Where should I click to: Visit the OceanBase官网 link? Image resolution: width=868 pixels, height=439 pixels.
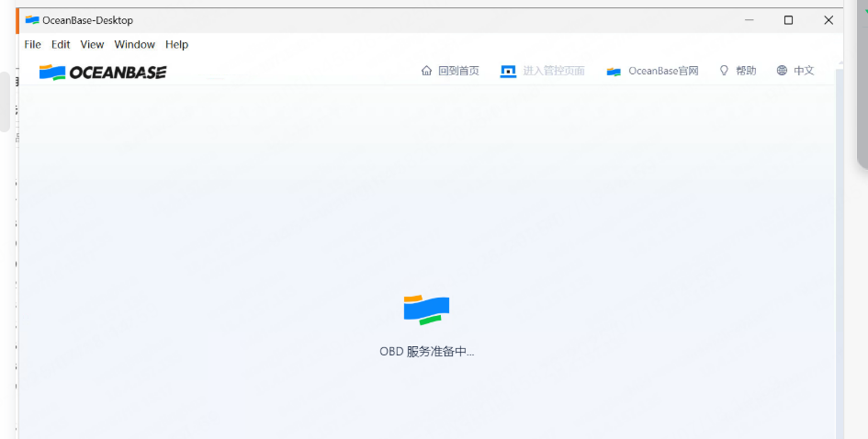[x=663, y=71]
